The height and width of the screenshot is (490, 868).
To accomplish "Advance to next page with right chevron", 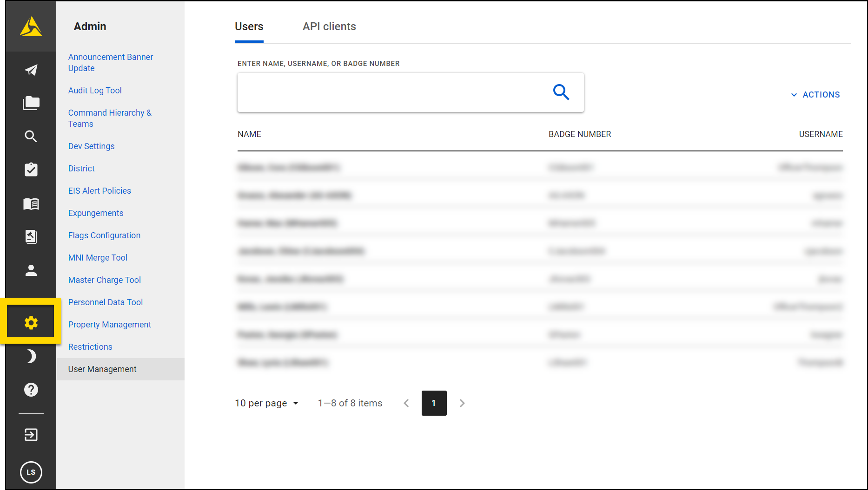I will pos(462,403).
